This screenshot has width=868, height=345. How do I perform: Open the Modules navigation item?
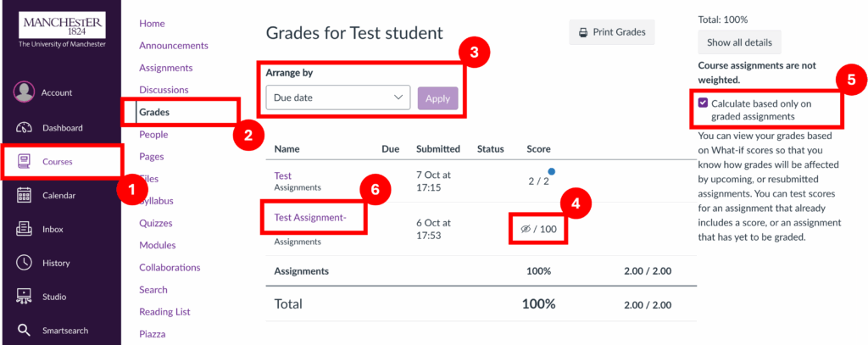158,245
